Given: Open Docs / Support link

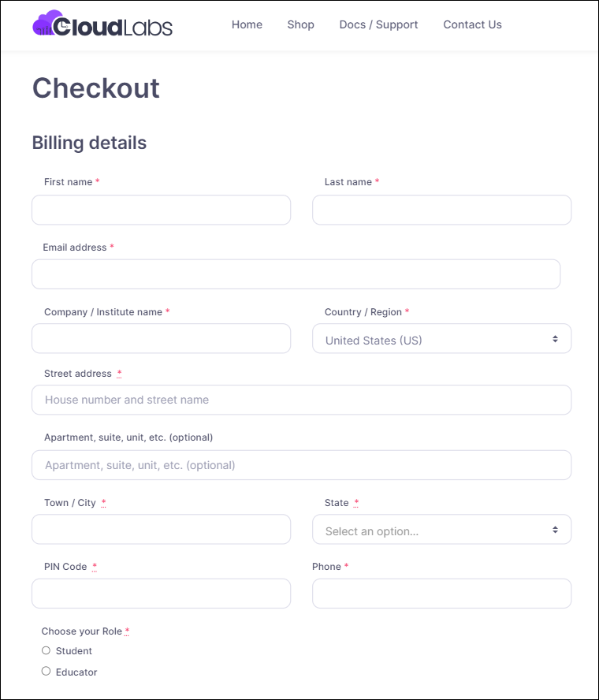Looking at the screenshot, I should [378, 24].
